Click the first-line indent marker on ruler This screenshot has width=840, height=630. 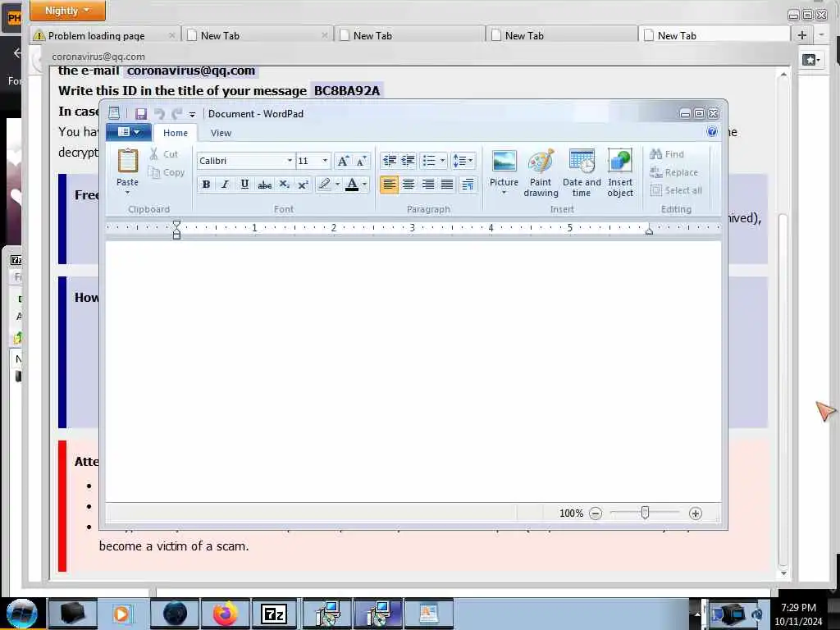coord(176,225)
